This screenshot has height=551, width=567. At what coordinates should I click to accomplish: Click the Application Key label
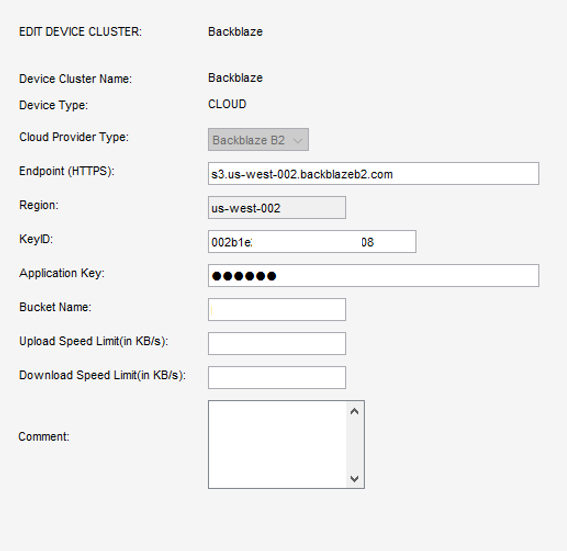coord(62,273)
